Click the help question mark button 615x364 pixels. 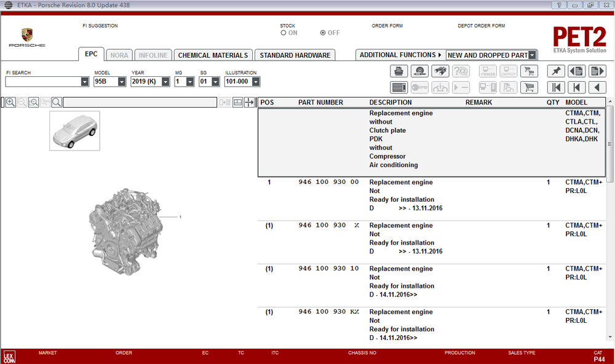(559, 5)
